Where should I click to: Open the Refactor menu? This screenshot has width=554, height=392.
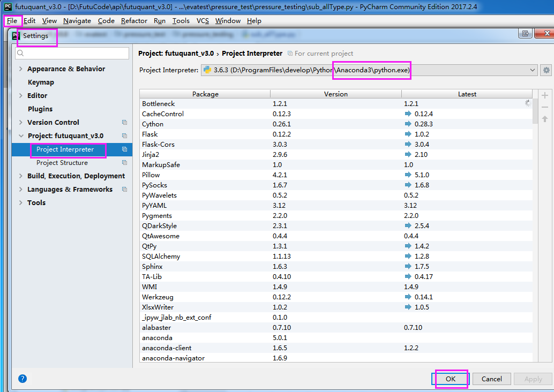pos(134,21)
